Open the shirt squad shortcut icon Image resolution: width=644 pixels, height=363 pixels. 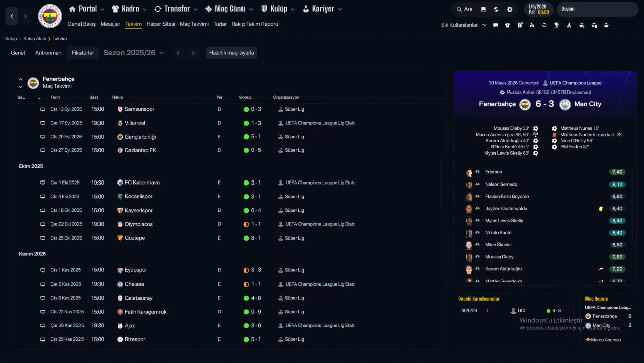(507, 25)
